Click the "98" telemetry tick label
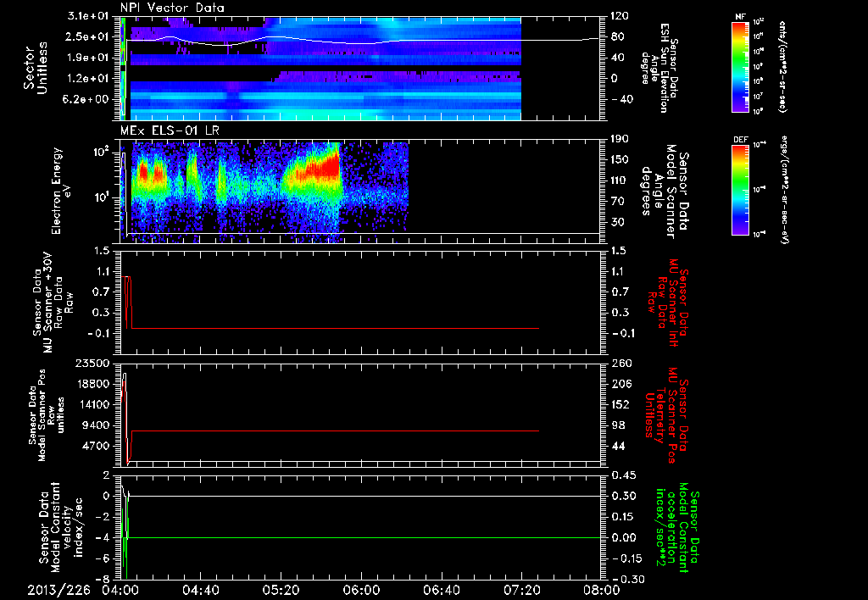 [x=618, y=425]
